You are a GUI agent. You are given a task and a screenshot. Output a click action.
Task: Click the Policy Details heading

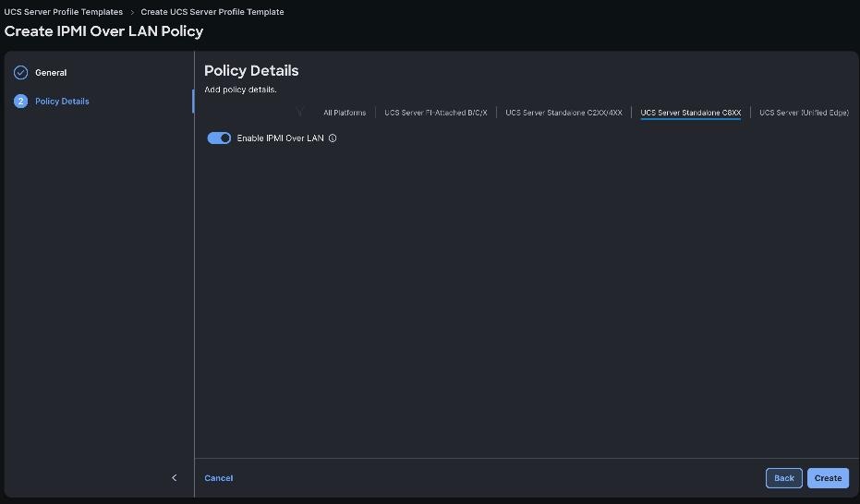[251, 71]
